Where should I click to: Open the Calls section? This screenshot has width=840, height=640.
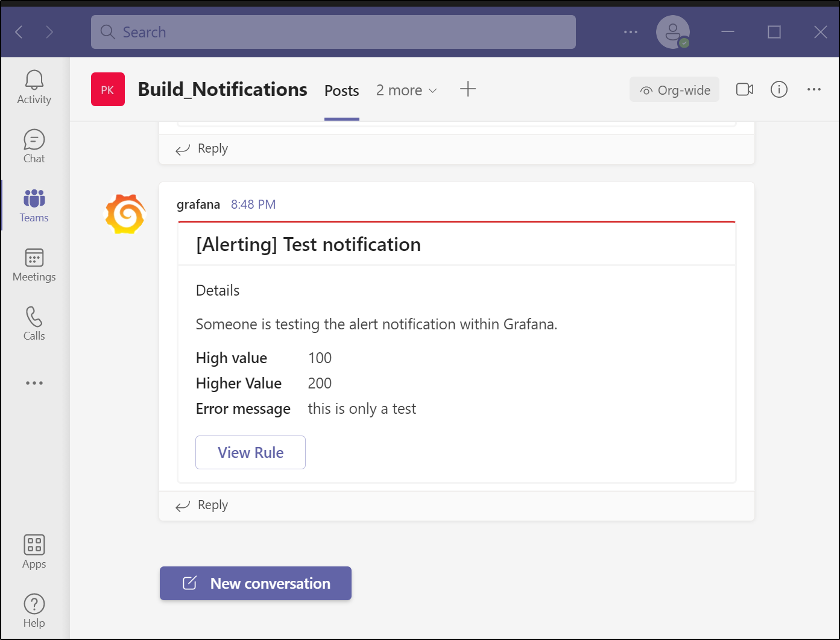coord(34,324)
